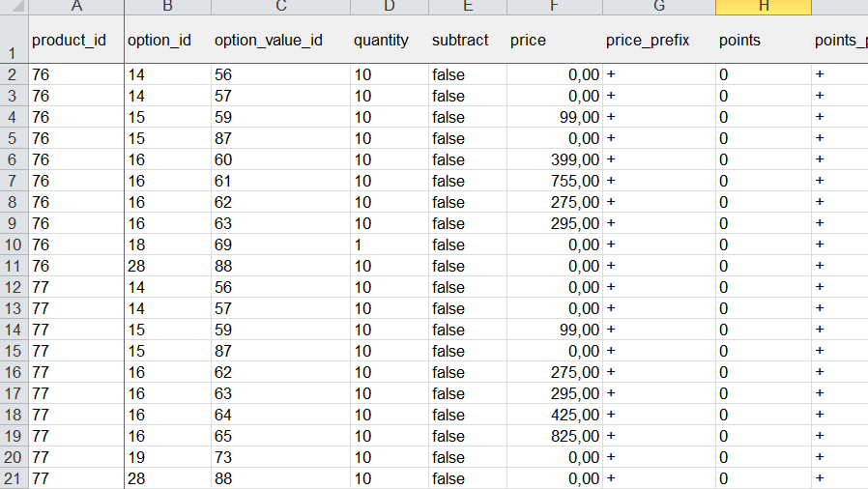
Task: Select the row 21 header
Action: (x=14, y=479)
